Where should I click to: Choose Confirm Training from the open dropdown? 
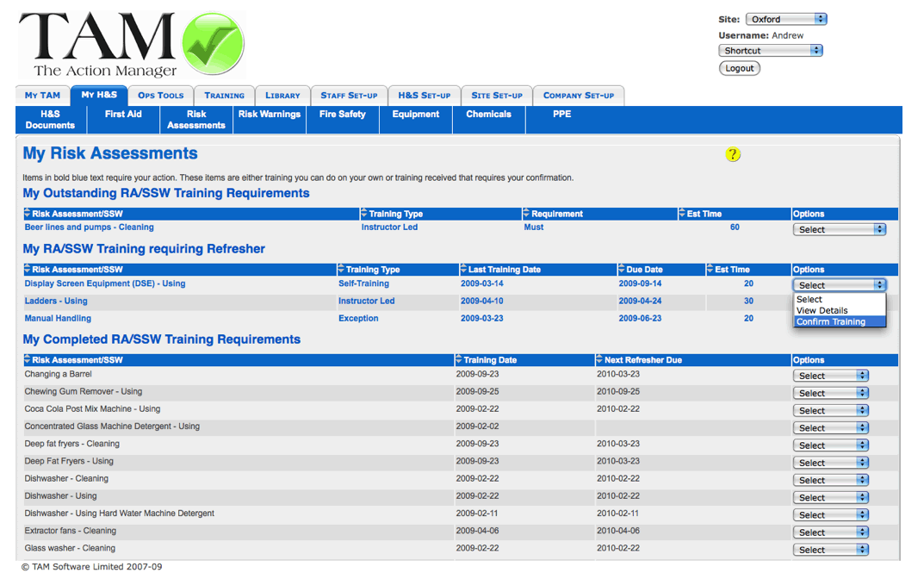pyautogui.click(x=830, y=322)
